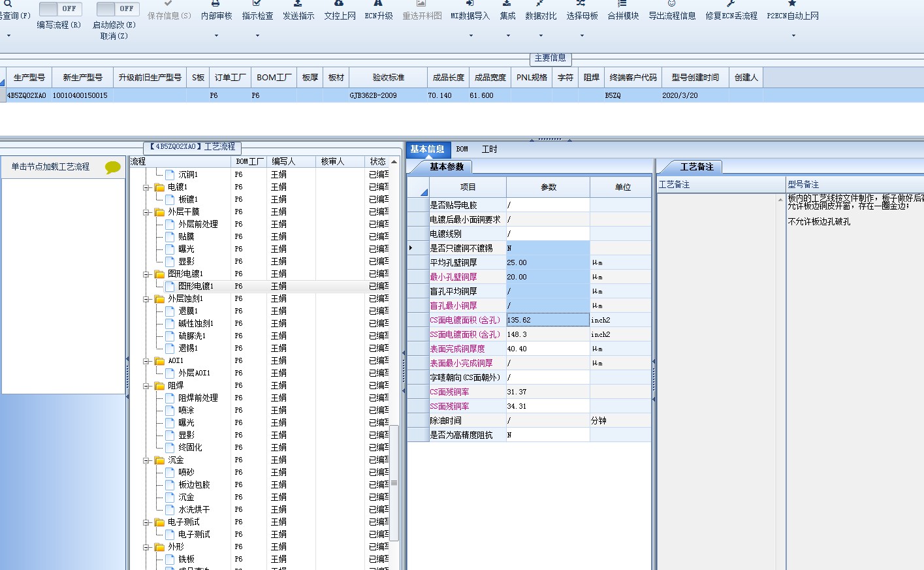
Task: Click the document icon beside 碱性蚀刻1
Action: tap(170, 323)
